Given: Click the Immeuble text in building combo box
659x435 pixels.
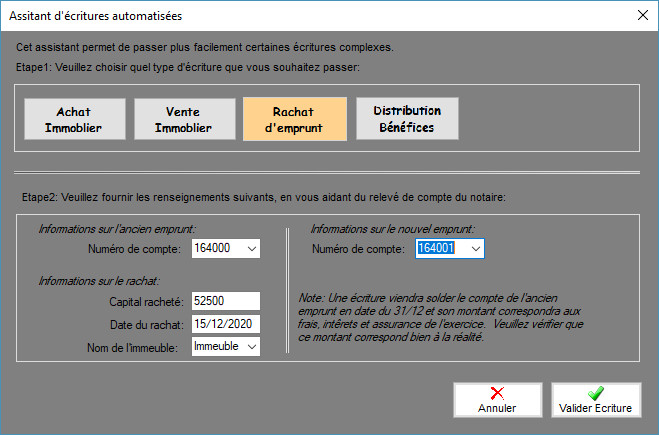Looking at the screenshot, I should click(215, 346).
